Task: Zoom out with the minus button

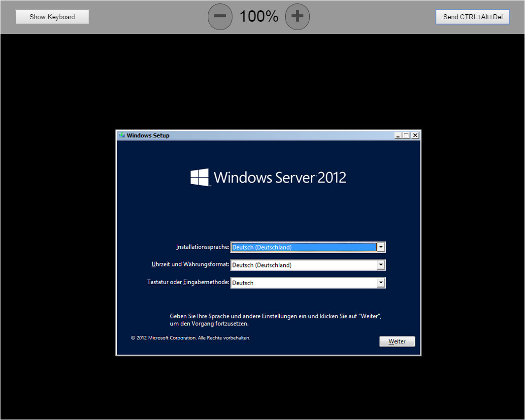Action: 220,16
